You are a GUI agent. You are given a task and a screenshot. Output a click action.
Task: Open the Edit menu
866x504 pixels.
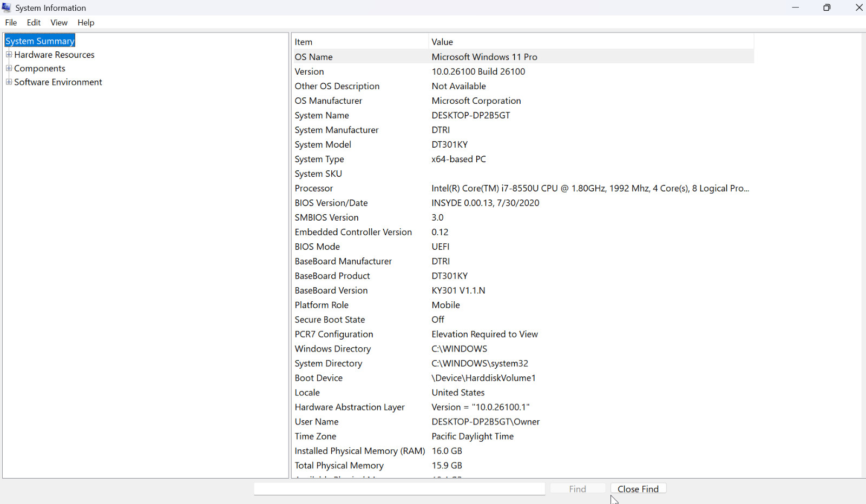tap(34, 23)
